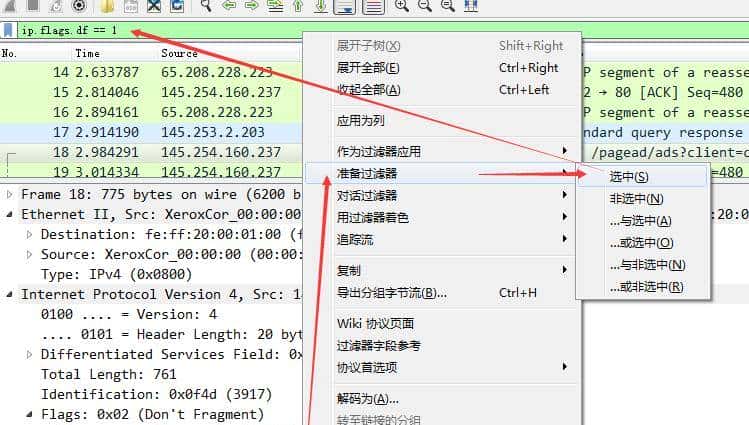The image size is (749, 425).
Task: Select packet 16 at time 2.894161
Action: coord(151,112)
